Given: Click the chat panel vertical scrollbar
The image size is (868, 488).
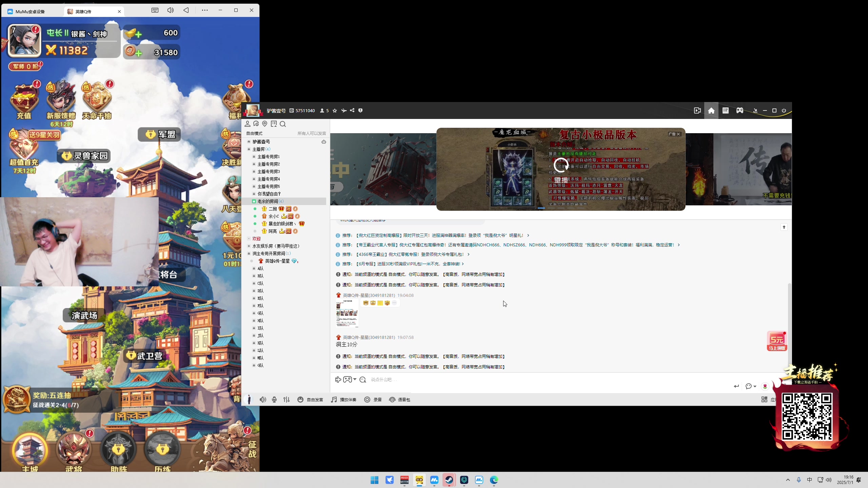Looking at the screenshot, I should (x=789, y=327).
